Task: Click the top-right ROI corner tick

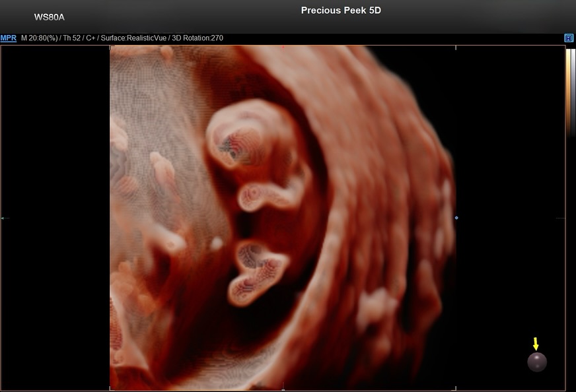Action: tap(456, 48)
